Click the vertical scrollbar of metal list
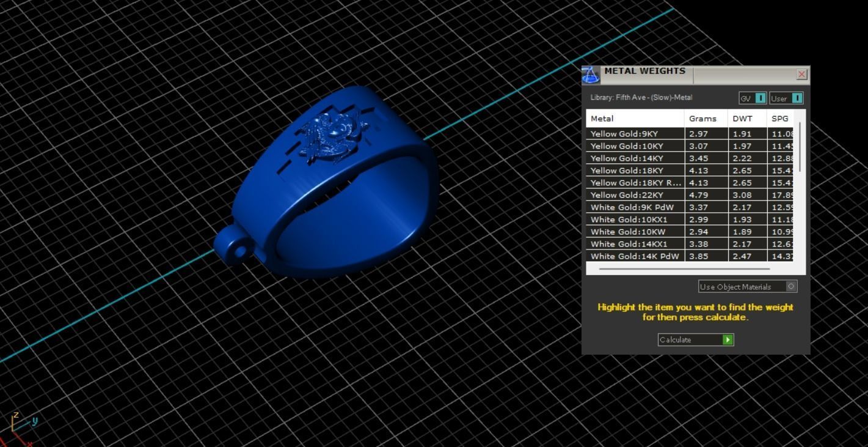This screenshot has width=868, height=447. [800, 147]
